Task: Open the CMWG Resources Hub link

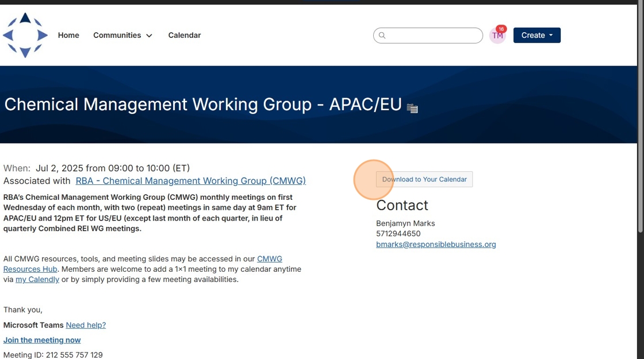Action: tap(143, 264)
